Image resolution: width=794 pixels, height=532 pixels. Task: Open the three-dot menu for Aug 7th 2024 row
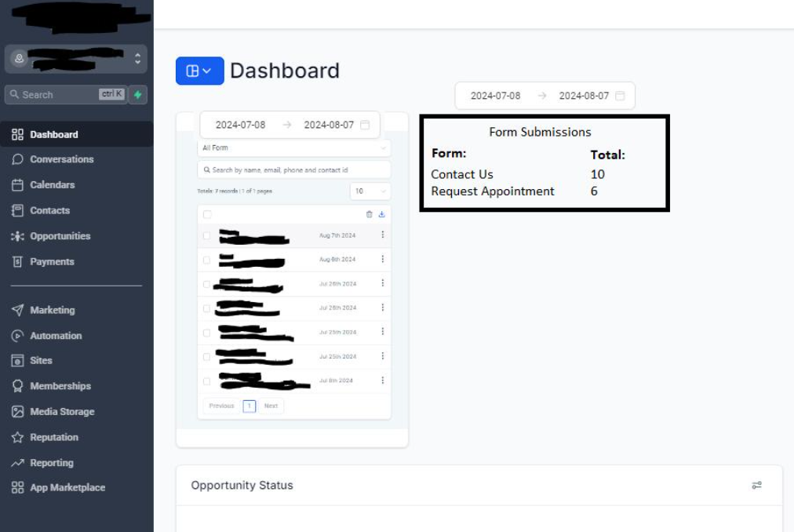point(383,235)
